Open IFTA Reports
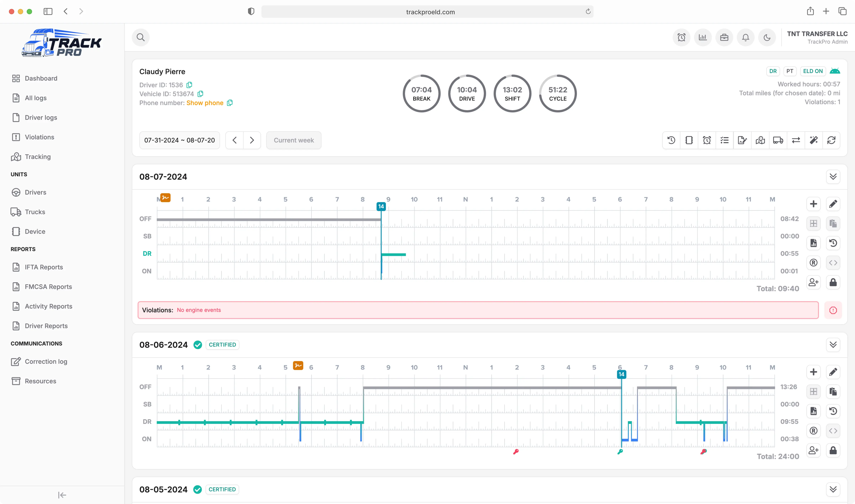Screen dimensions: 855x504 (44, 267)
